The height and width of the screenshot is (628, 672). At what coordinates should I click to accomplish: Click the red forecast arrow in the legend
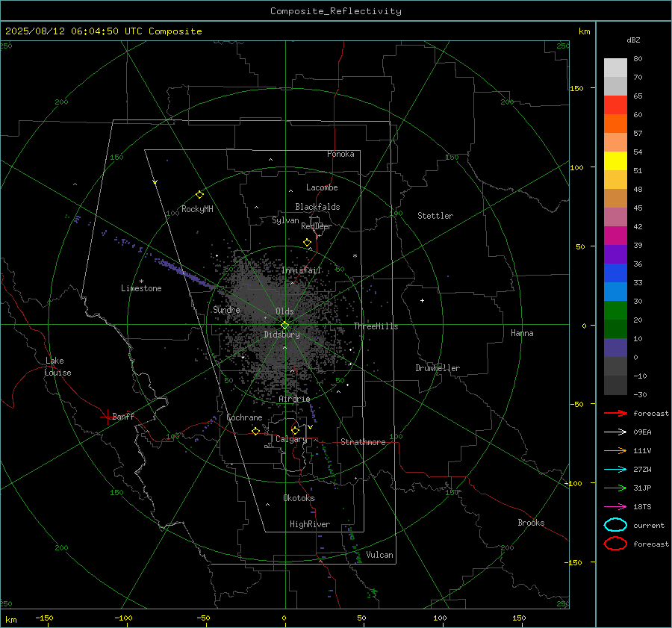pyautogui.click(x=615, y=413)
